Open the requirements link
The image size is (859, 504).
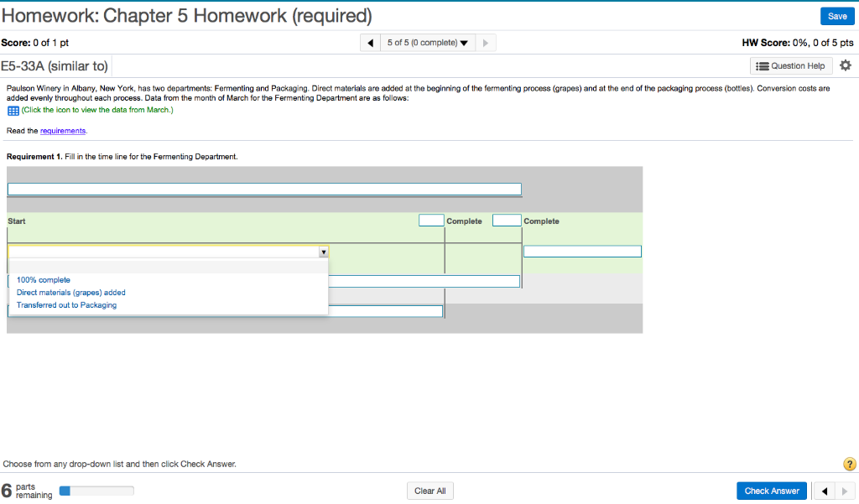pos(63,131)
